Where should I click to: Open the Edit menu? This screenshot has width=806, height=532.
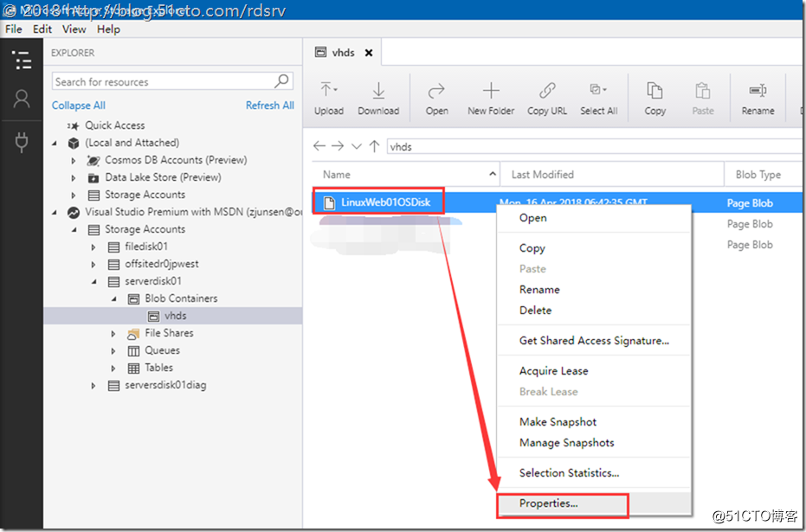point(42,29)
